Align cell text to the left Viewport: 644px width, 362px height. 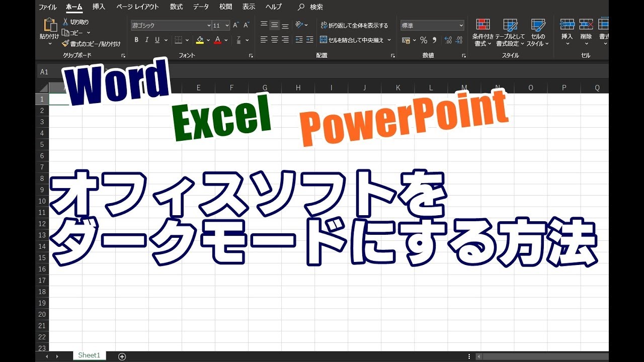pyautogui.click(x=264, y=40)
